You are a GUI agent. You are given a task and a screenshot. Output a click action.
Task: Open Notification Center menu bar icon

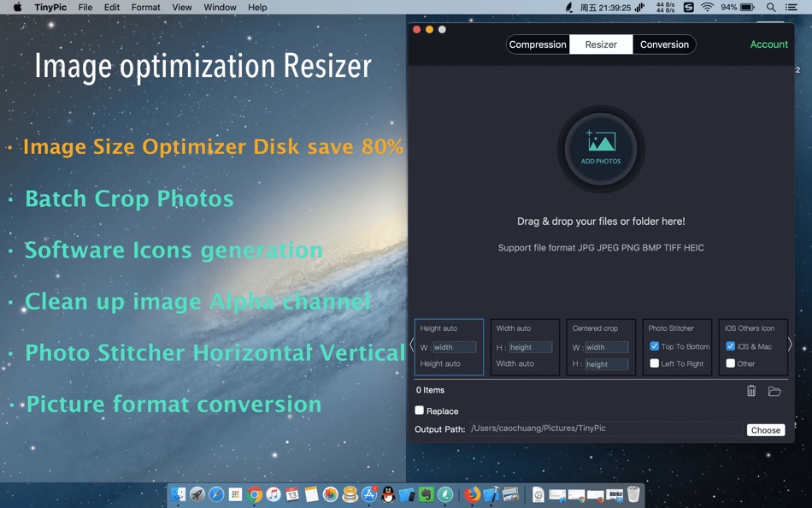coord(791,7)
